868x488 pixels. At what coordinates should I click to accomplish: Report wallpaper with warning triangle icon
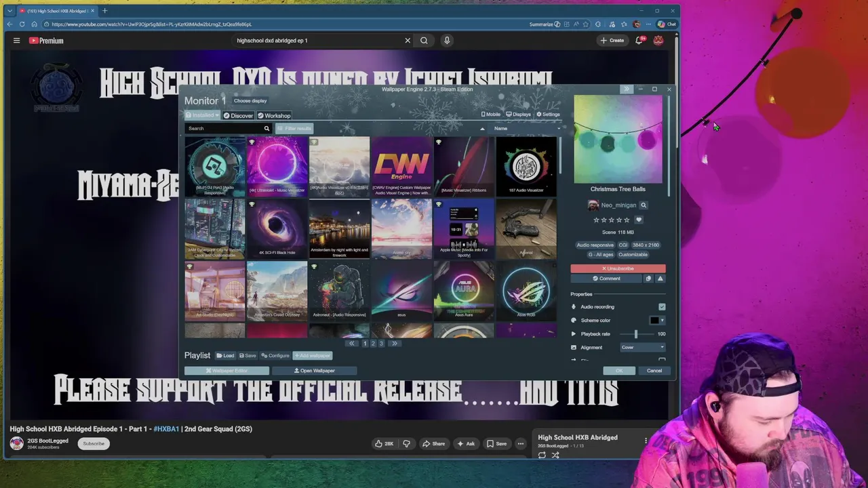[x=660, y=279]
